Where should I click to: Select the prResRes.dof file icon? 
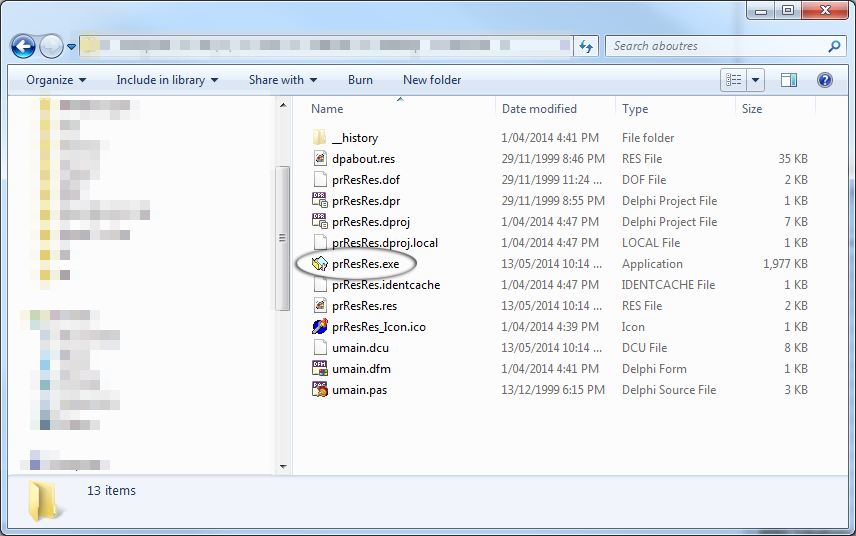[320, 180]
